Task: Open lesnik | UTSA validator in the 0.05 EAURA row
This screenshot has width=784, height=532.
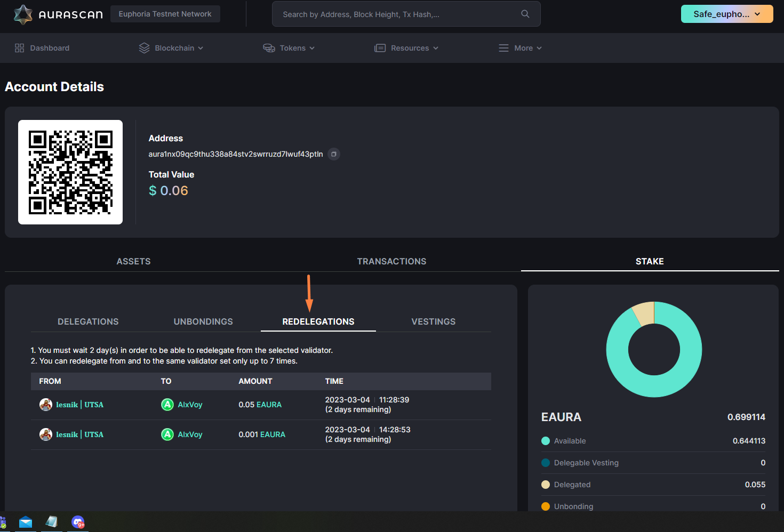Action: coord(80,405)
